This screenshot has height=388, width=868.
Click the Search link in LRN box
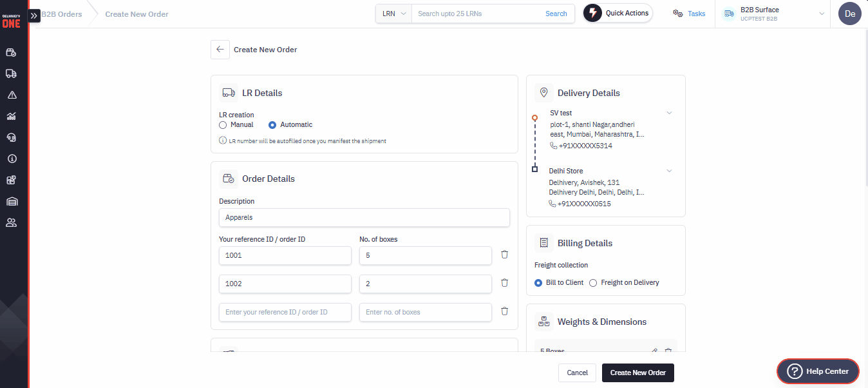556,14
